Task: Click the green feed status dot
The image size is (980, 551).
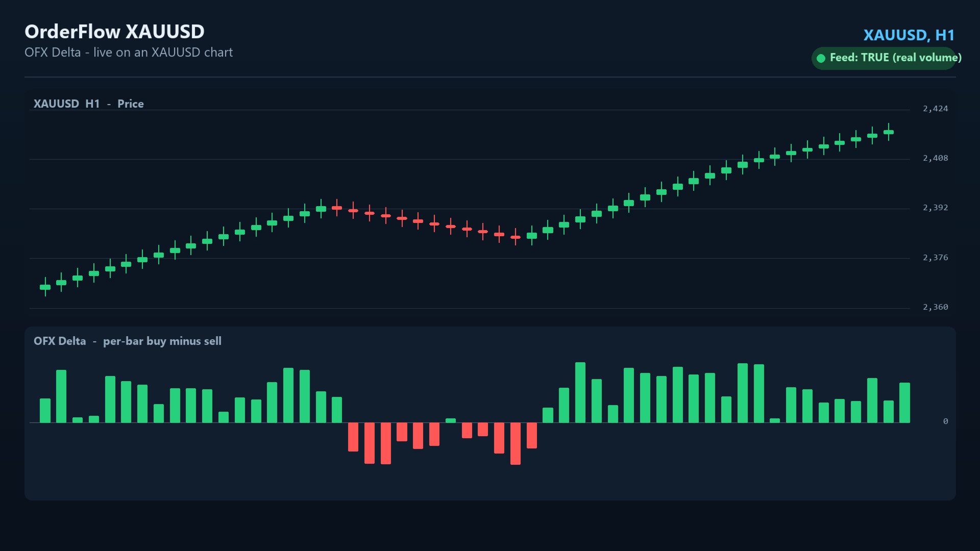Action: coord(821,58)
